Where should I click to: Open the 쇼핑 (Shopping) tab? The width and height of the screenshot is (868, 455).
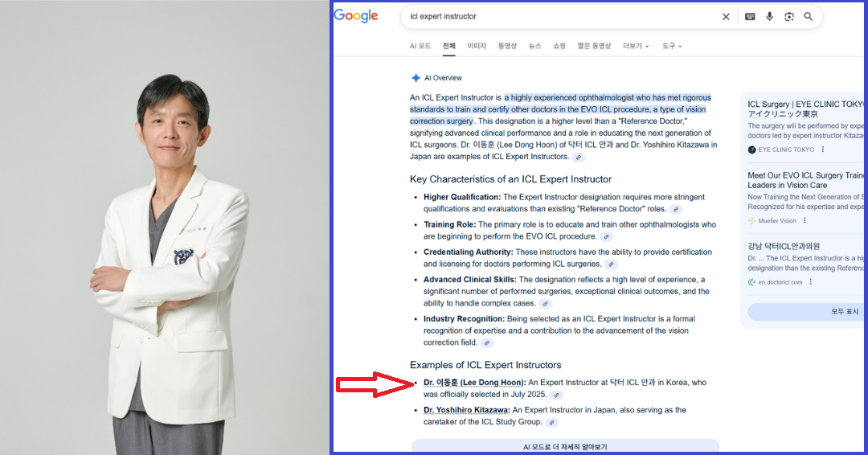coord(559,46)
